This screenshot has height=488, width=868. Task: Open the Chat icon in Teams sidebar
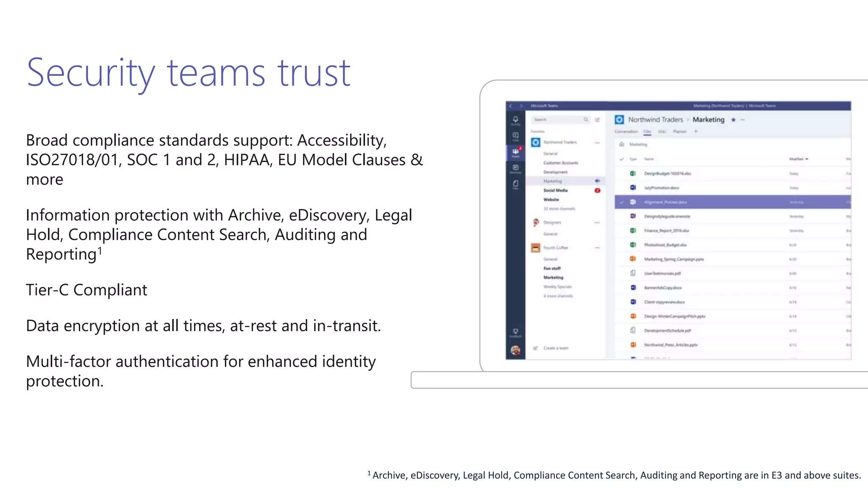[x=515, y=136]
